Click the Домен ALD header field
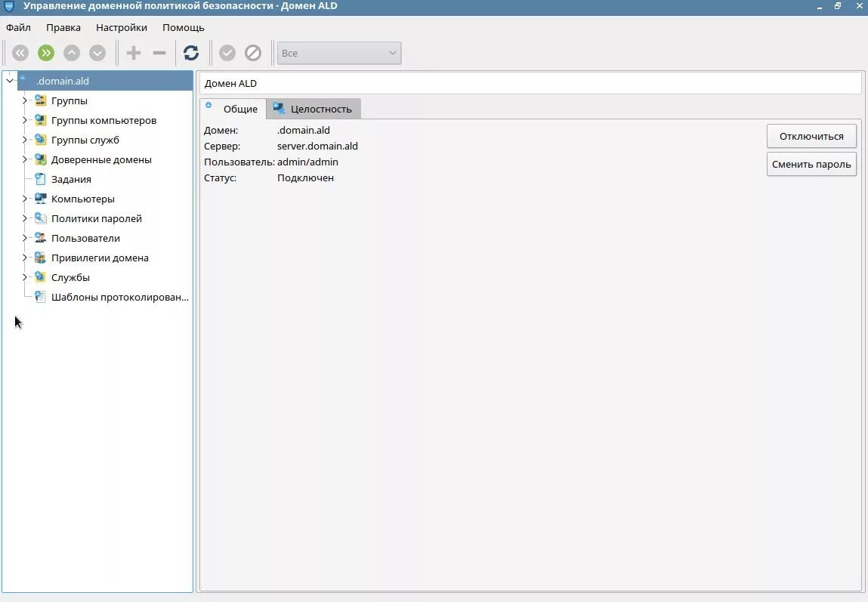 (x=530, y=84)
